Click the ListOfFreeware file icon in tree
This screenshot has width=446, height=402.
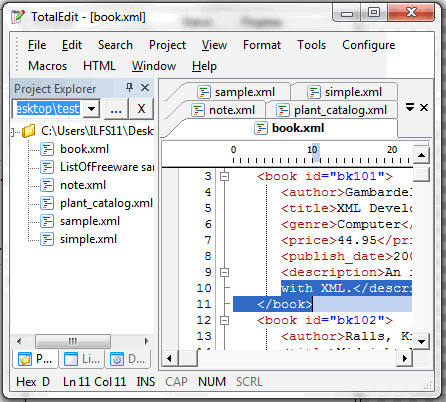coord(47,167)
